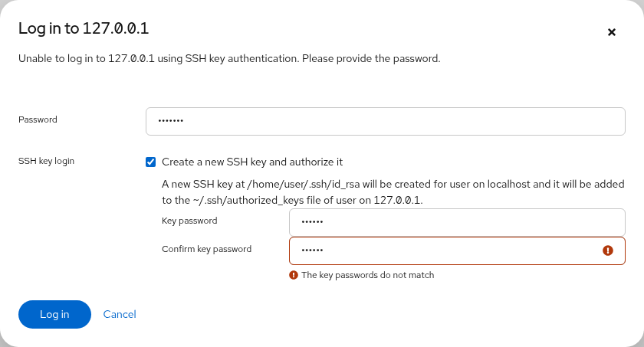The width and height of the screenshot is (644, 347).
Task: Click the 'Please provide the password' sentence
Action: (x=371, y=59)
